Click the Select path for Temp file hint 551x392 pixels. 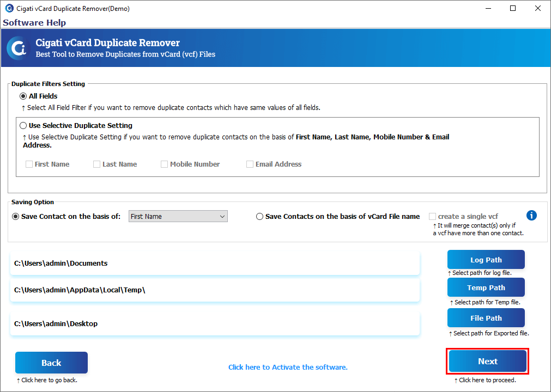pyautogui.click(x=485, y=302)
